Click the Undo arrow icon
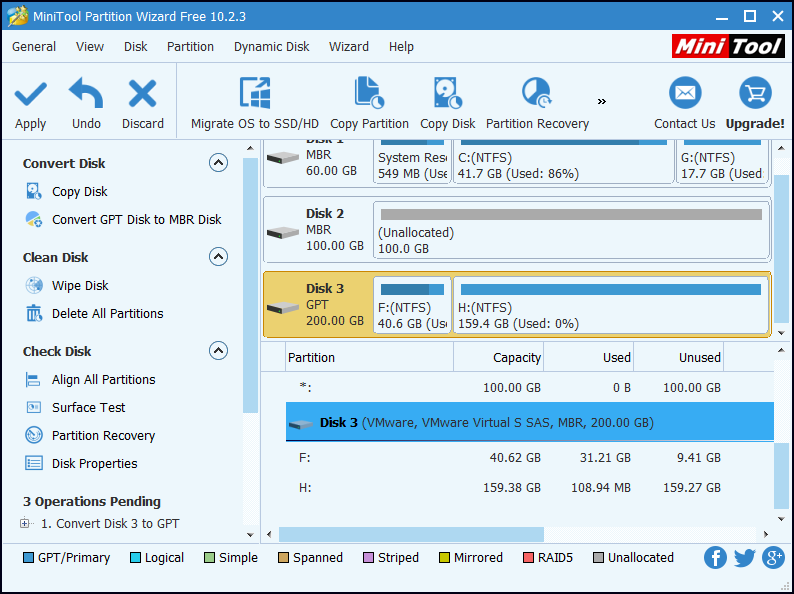The image size is (794, 594). pyautogui.click(x=86, y=93)
